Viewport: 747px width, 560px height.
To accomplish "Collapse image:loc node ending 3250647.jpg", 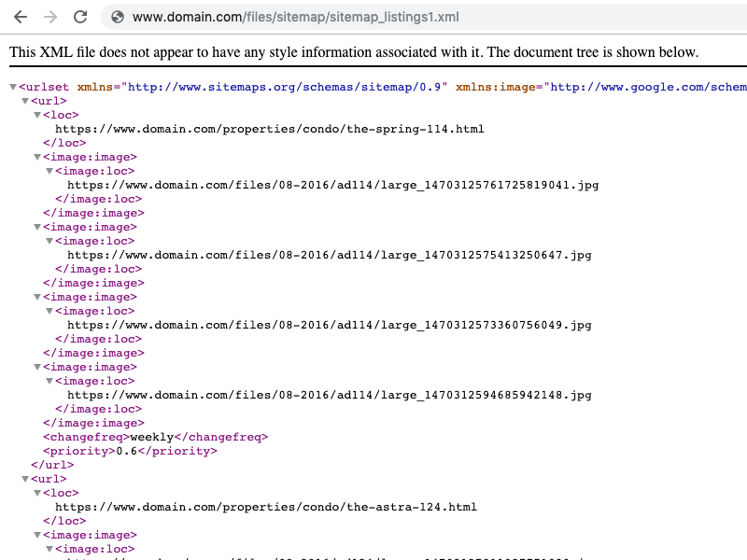I will pos(49,242).
